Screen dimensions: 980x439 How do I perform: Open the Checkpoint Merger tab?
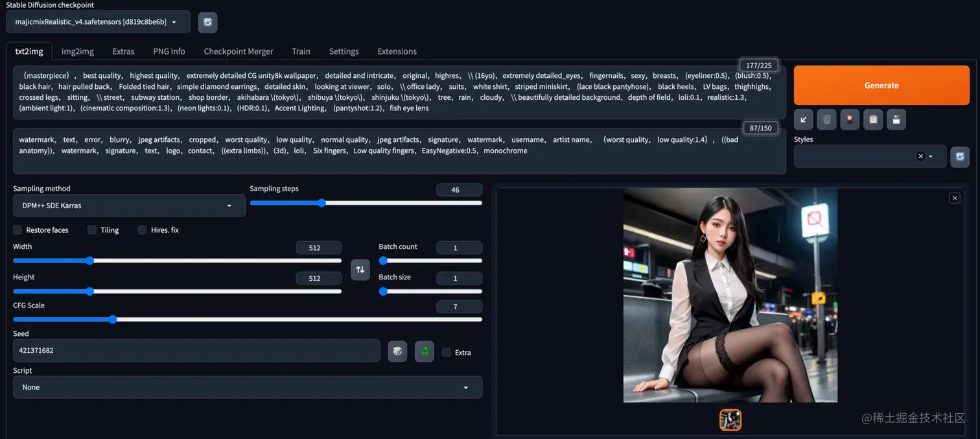[x=239, y=51]
